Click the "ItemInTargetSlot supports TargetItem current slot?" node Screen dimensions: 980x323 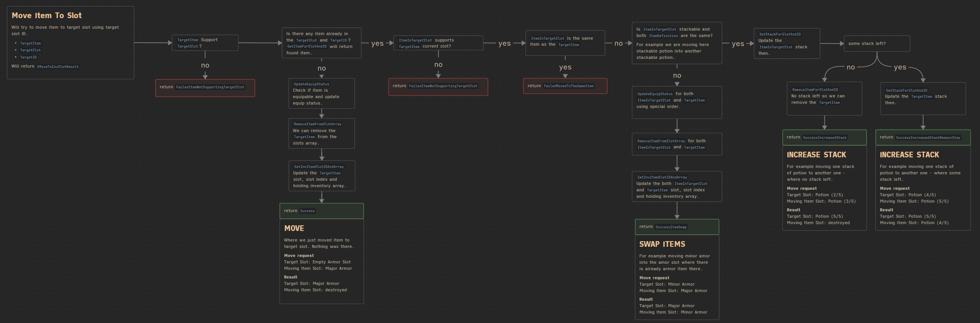point(438,43)
